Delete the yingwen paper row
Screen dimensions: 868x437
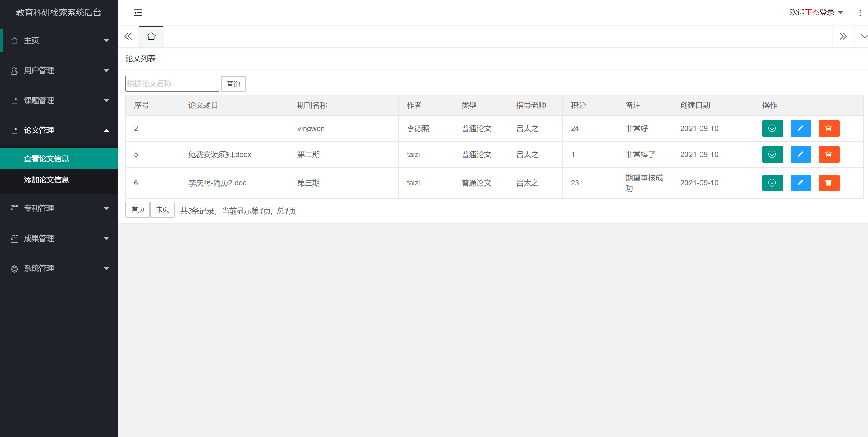point(829,128)
